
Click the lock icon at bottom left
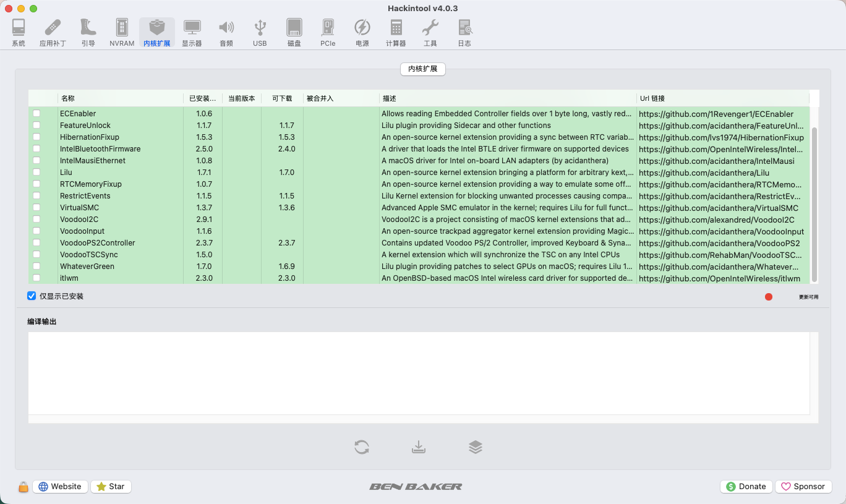tap(23, 487)
